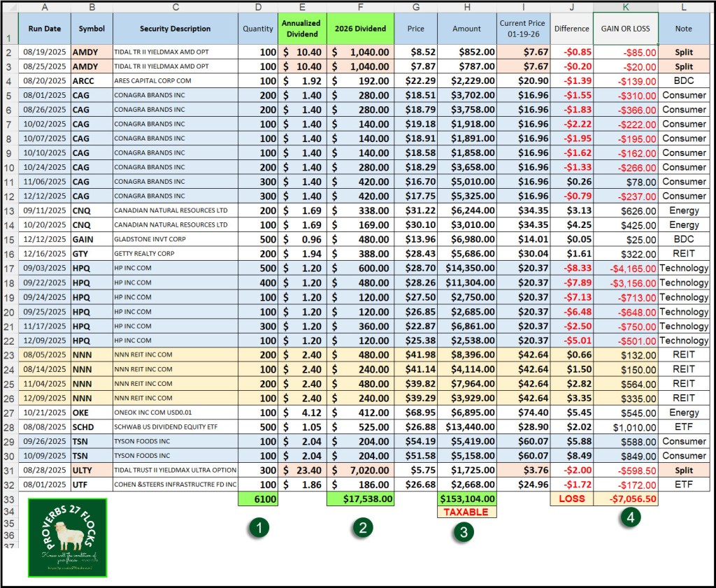Click the green circle marker numbered 1
This screenshot has height=588, width=716.
pyautogui.click(x=259, y=529)
